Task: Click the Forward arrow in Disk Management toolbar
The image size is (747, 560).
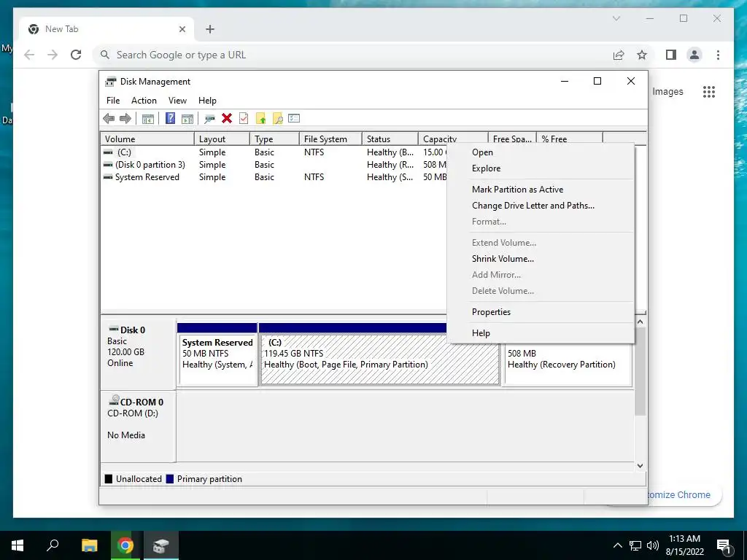Action: click(x=125, y=119)
